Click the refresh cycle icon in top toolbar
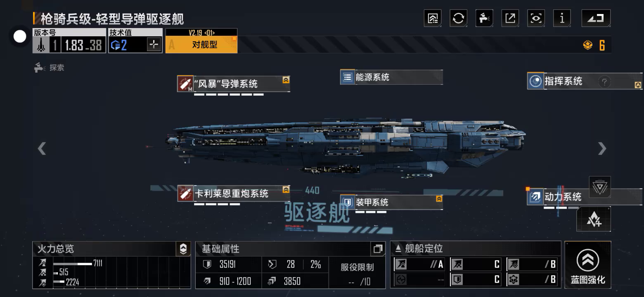The width and height of the screenshot is (644, 297). click(x=458, y=18)
